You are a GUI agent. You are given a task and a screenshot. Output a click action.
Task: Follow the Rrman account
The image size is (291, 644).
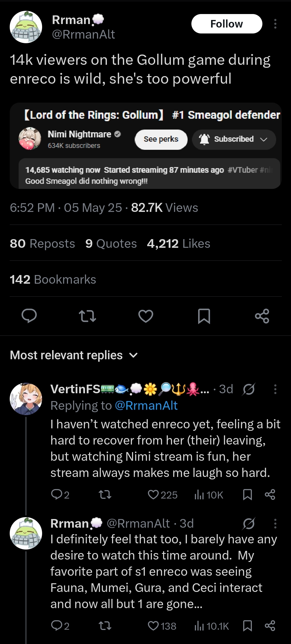pyautogui.click(x=227, y=24)
